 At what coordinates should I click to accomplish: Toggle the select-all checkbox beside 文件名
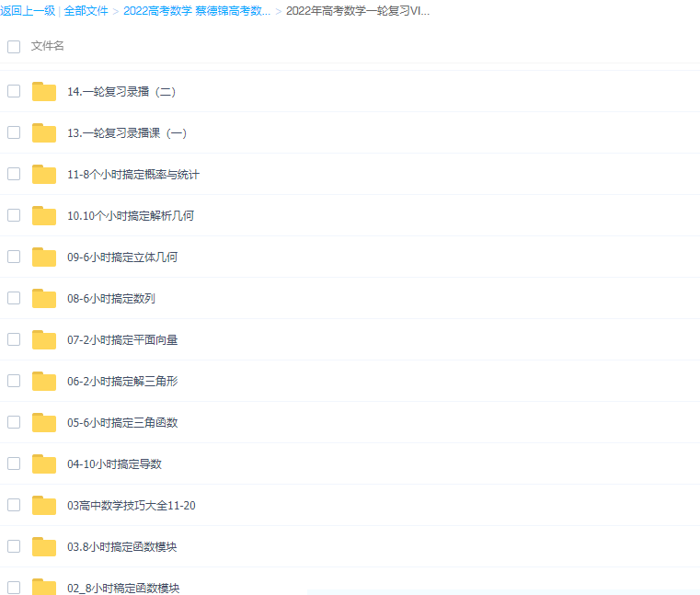[14, 46]
